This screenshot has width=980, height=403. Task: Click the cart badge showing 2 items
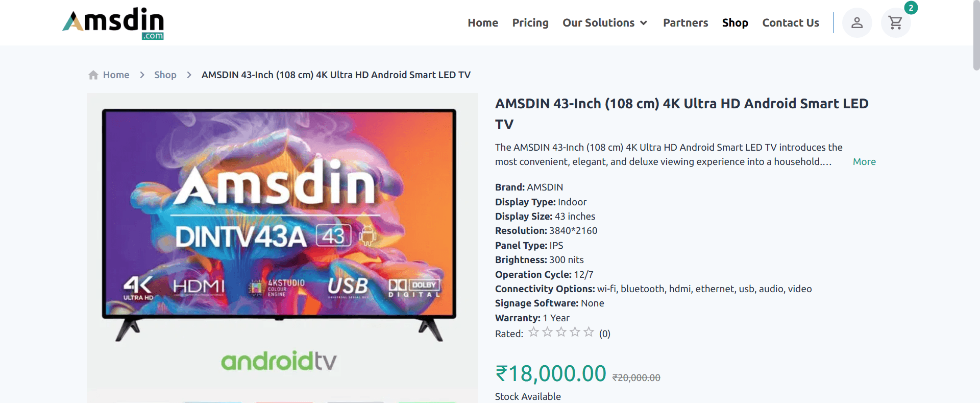pyautogui.click(x=911, y=8)
